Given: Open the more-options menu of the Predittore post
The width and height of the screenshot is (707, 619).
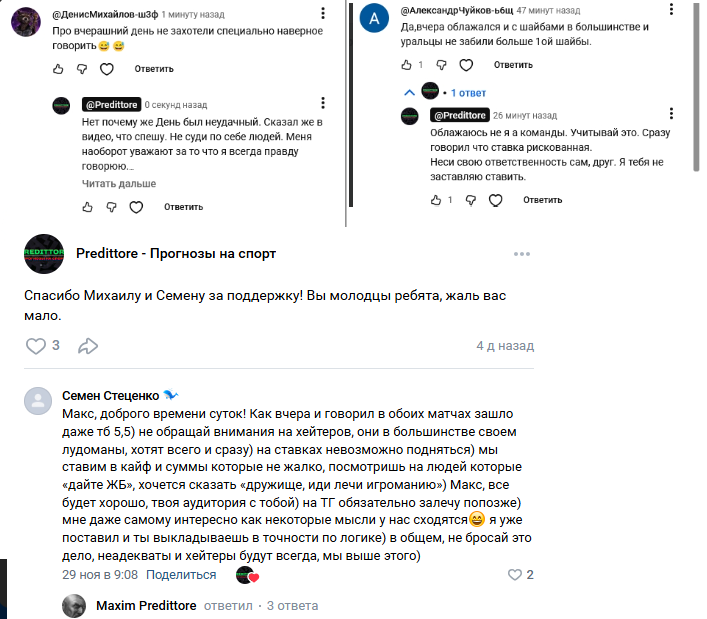Looking at the screenshot, I should click(x=521, y=254).
